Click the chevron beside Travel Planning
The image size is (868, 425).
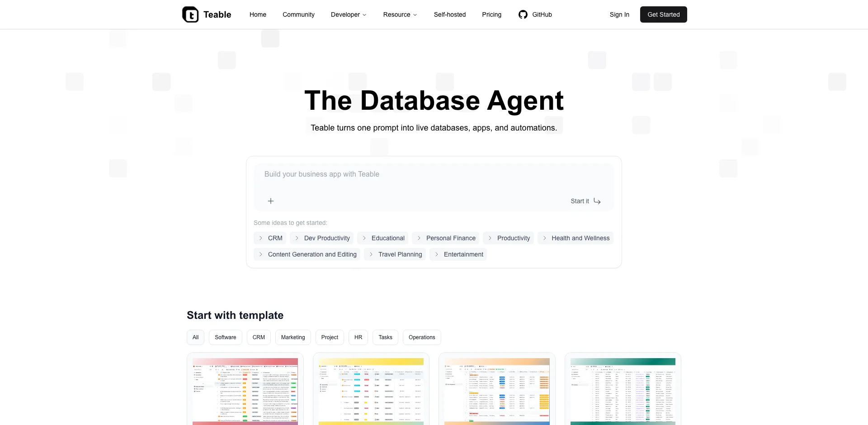point(371,254)
